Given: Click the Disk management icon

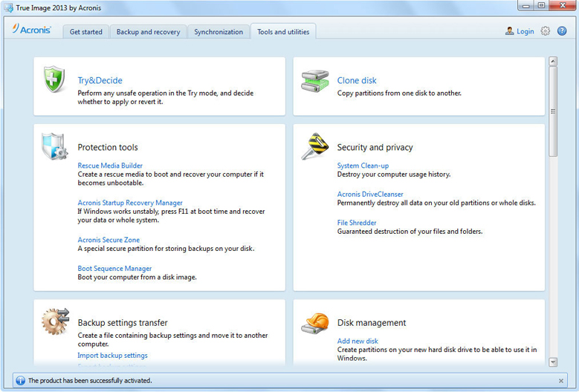Looking at the screenshot, I should click(x=315, y=323).
